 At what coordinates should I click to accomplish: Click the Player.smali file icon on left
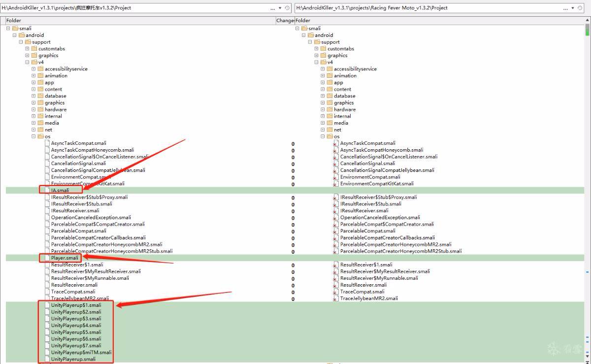[47, 258]
